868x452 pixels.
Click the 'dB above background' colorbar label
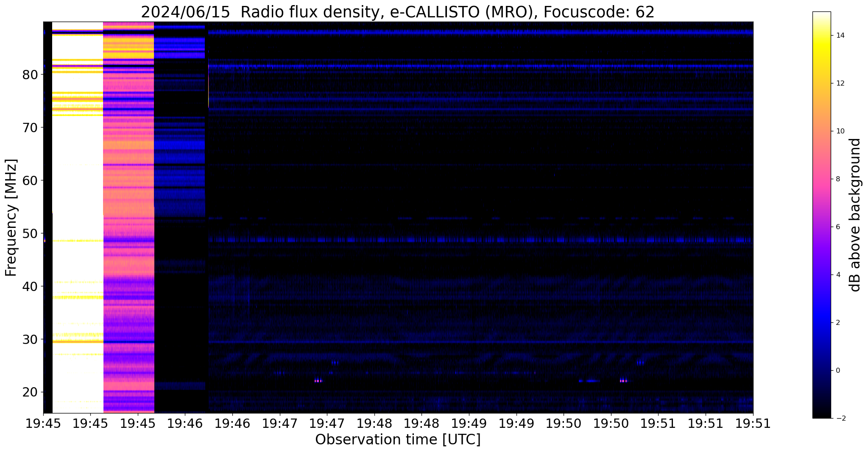point(855,215)
